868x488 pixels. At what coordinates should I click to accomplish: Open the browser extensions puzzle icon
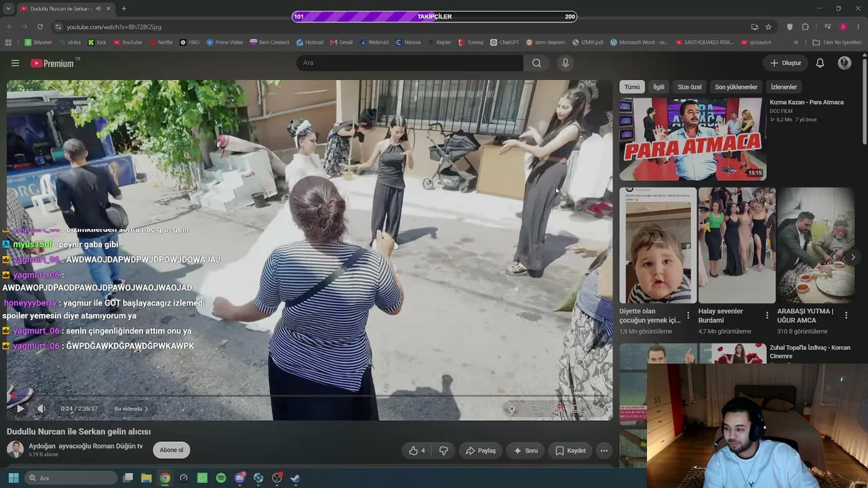(805, 27)
